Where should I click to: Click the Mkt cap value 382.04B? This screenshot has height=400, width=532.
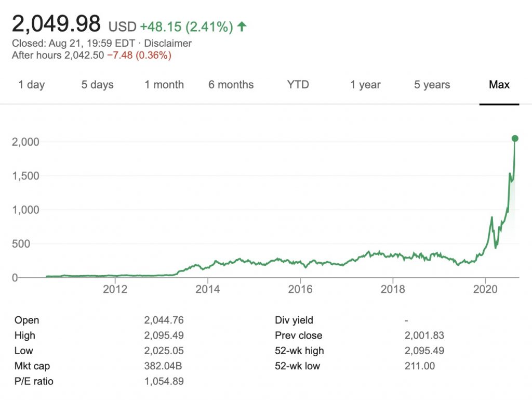(x=164, y=366)
